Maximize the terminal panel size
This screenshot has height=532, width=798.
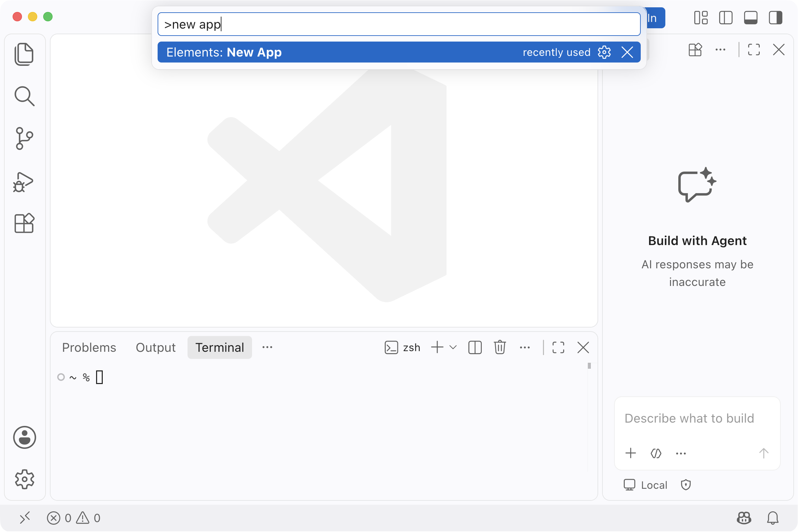pos(558,347)
